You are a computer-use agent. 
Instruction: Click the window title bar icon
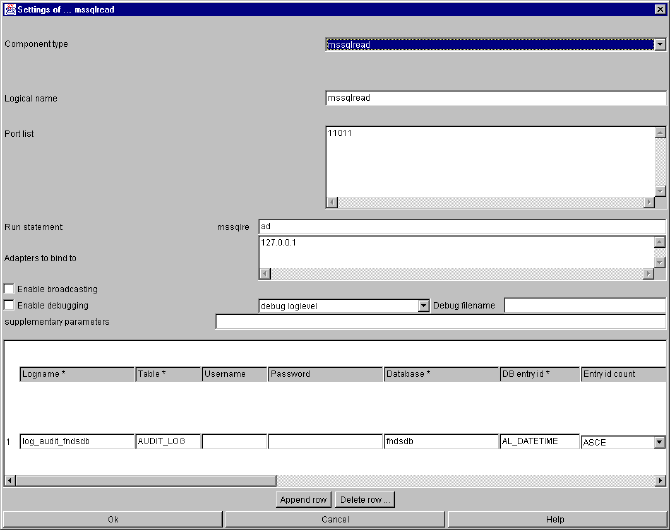tap(10, 9)
